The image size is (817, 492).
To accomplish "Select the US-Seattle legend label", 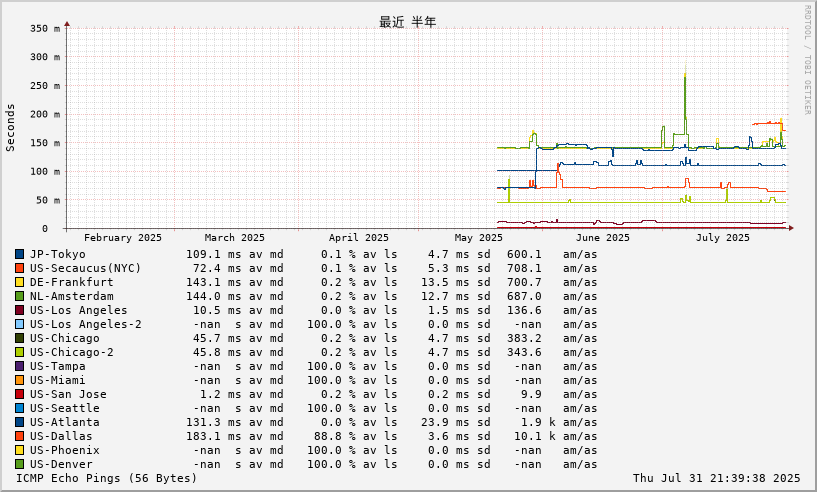I will click(65, 409).
